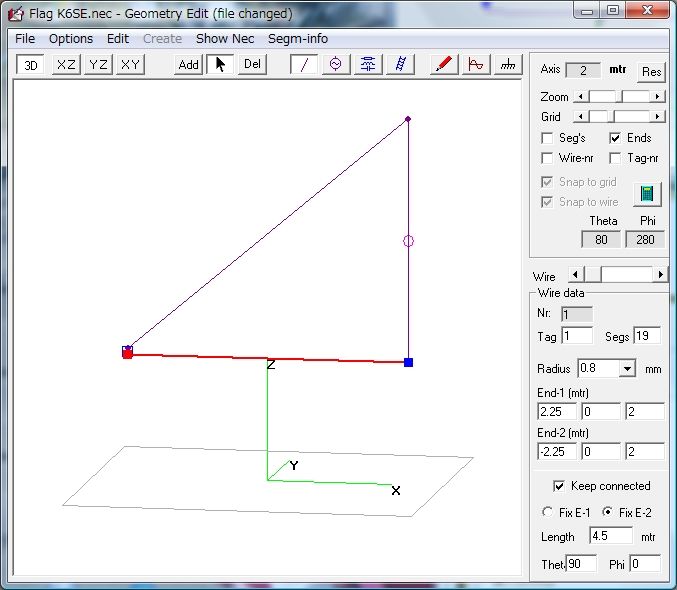Click the Radius value box 0.8
Viewport: 677px width, 590px height.
(x=599, y=368)
